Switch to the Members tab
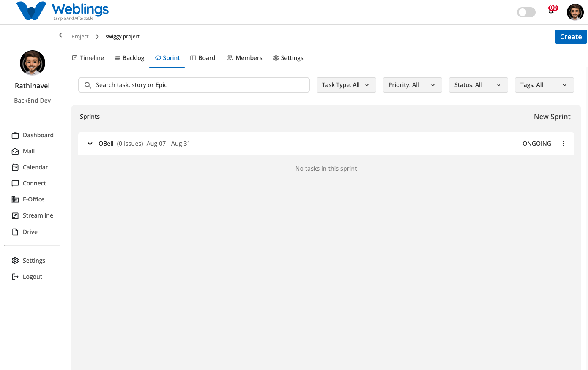 244,58
